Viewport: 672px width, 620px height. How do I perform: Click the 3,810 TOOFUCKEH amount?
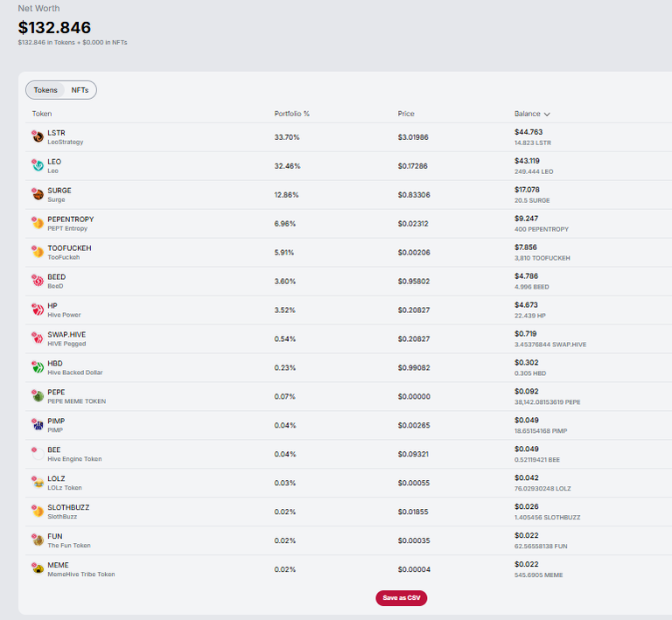coord(542,258)
